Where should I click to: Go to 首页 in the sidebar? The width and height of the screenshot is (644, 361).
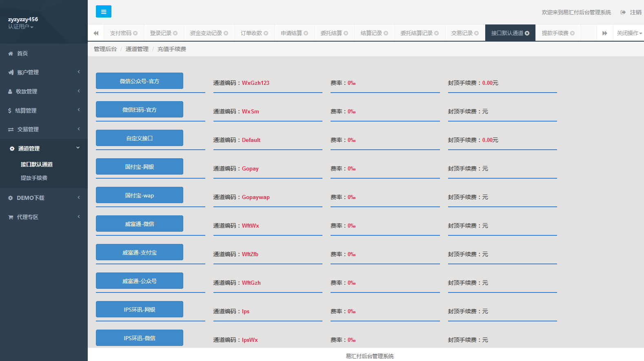click(22, 53)
